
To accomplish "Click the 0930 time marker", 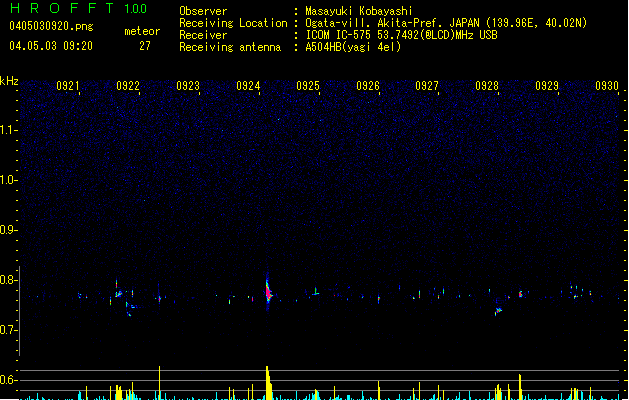I will 607,86.
